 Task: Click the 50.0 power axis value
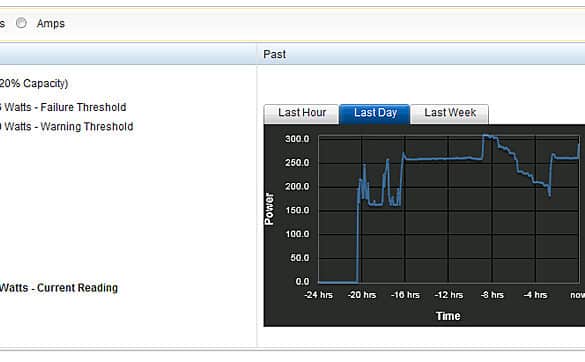(x=299, y=258)
